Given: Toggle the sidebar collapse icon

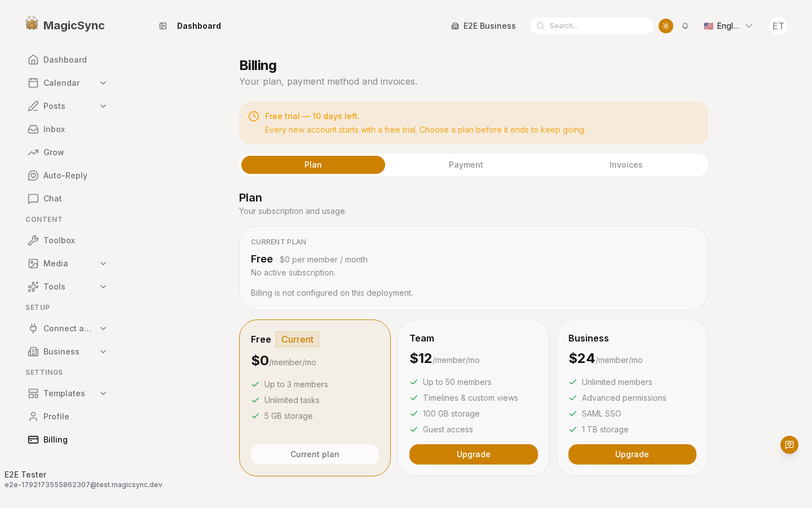Looking at the screenshot, I should (163, 26).
